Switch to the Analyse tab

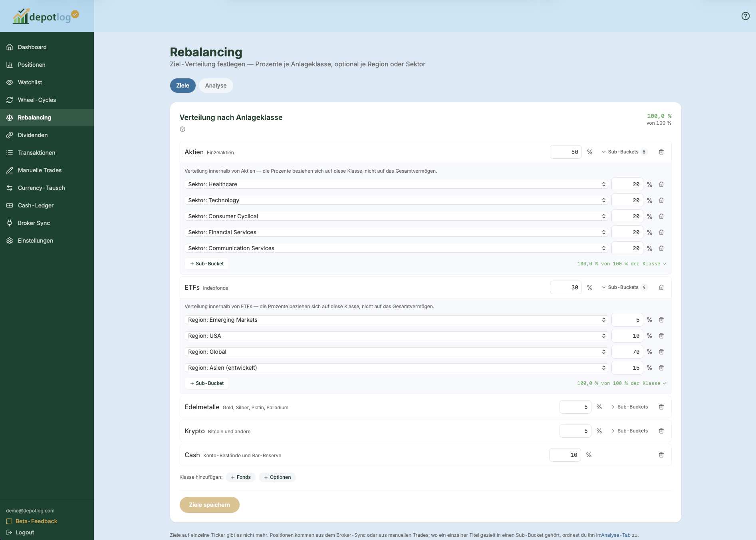click(x=216, y=86)
